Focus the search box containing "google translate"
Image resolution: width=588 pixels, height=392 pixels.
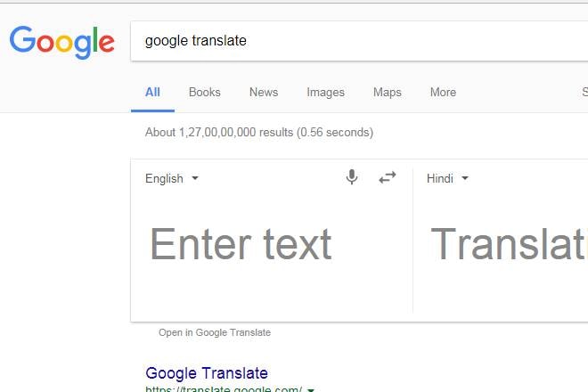pos(356,41)
